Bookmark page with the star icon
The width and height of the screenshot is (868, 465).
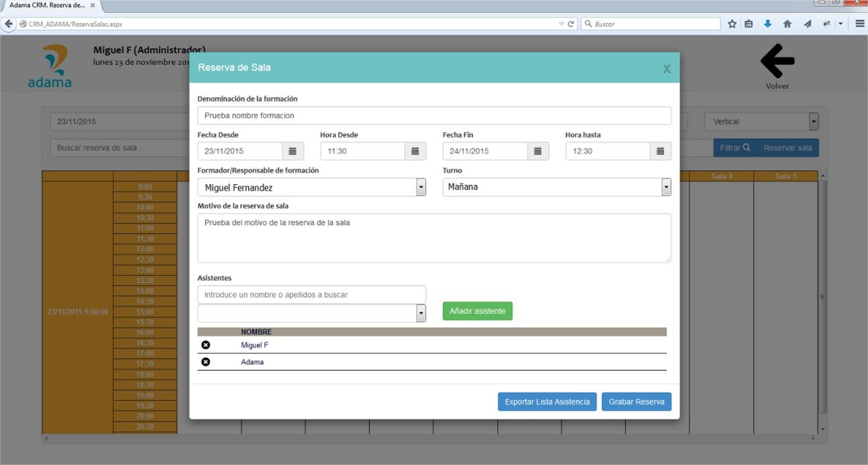pyautogui.click(x=732, y=24)
